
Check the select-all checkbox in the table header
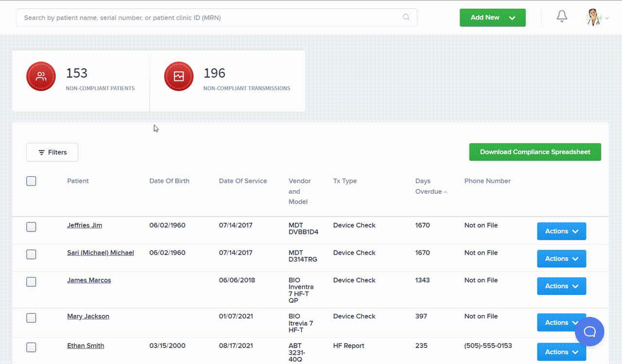pos(31,181)
